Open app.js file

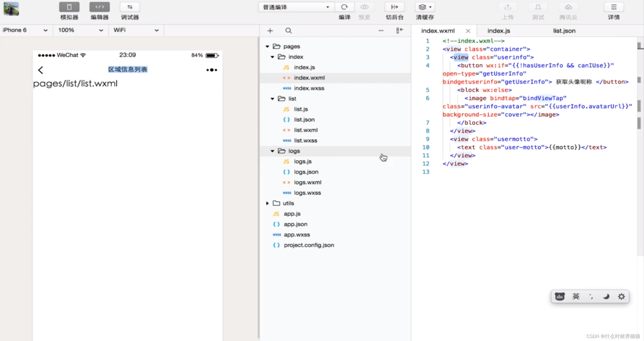click(x=335, y=214)
